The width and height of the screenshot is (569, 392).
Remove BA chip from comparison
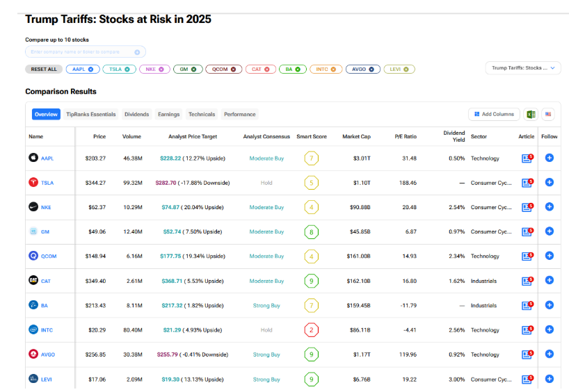pyautogui.click(x=298, y=70)
